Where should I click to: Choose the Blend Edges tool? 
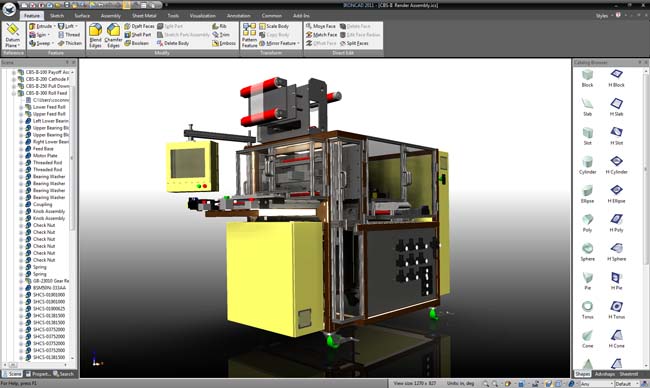[x=95, y=36]
